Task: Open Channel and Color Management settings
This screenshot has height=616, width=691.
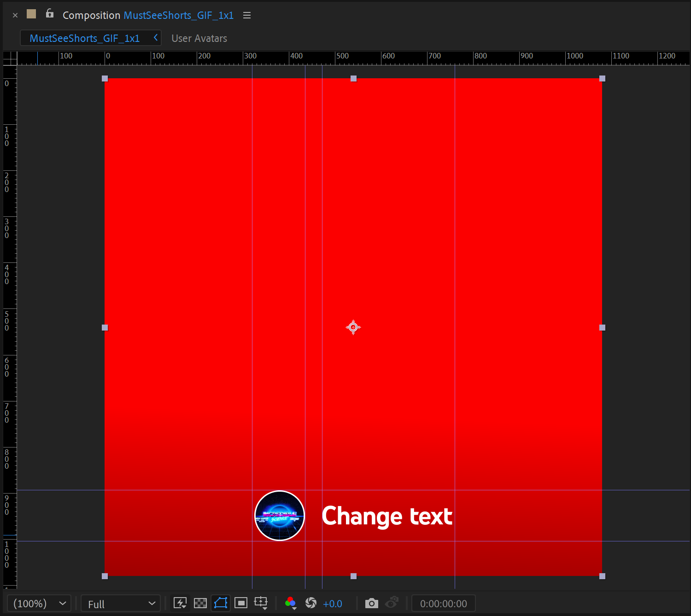Action: click(291, 603)
